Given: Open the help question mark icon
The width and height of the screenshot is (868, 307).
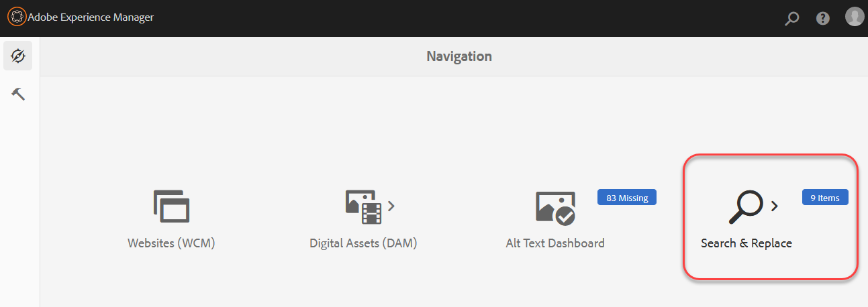Looking at the screenshot, I should pyautogui.click(x=823, y=19).
